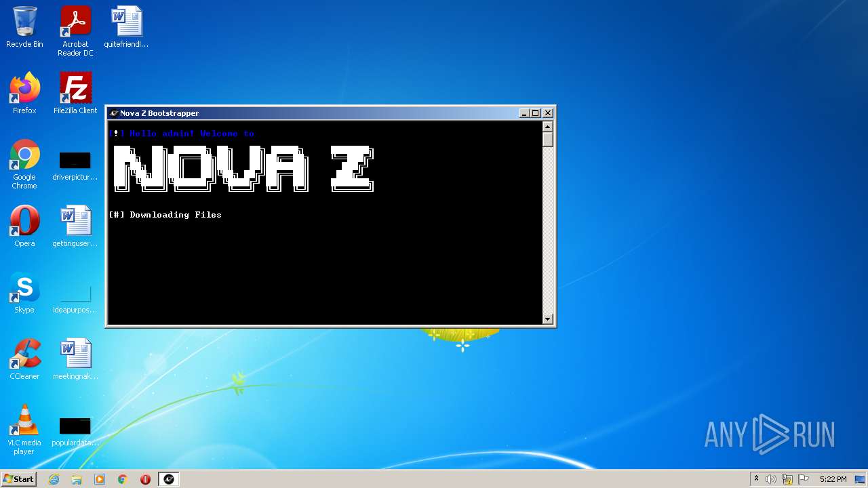Launch Firefox from the desktop

click(x=24, y=94)
